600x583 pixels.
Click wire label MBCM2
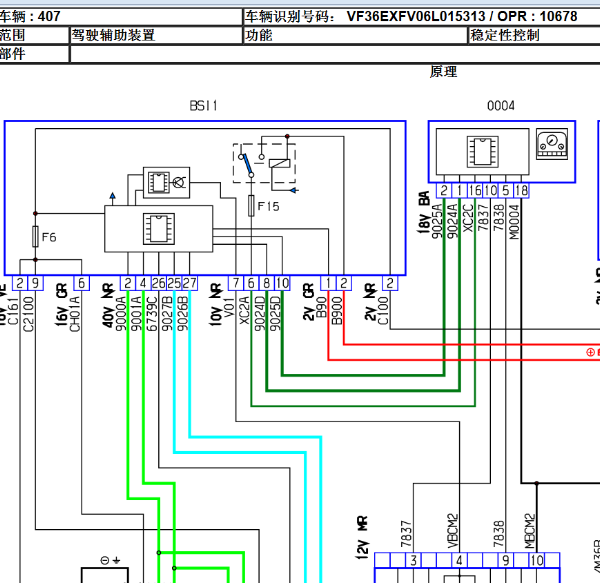tap(529, 531)
